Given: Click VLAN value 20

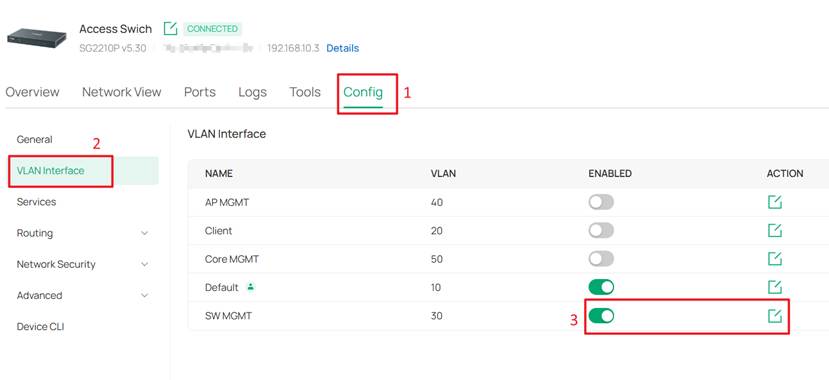Looking at the screenshot, I should [x=437, y=231].
